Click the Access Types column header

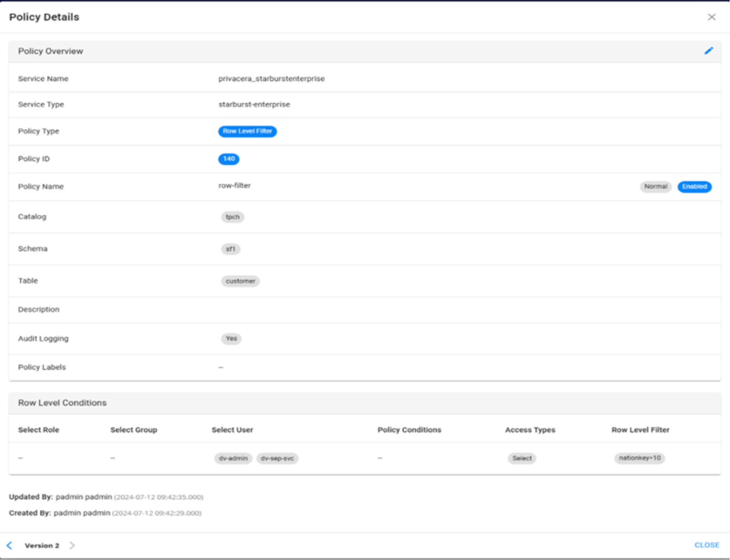tap(530, 430)
